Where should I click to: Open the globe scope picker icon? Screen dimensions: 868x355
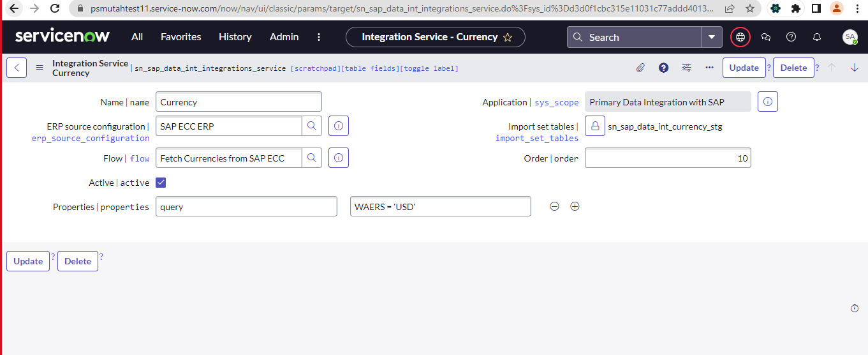point(740,37)
